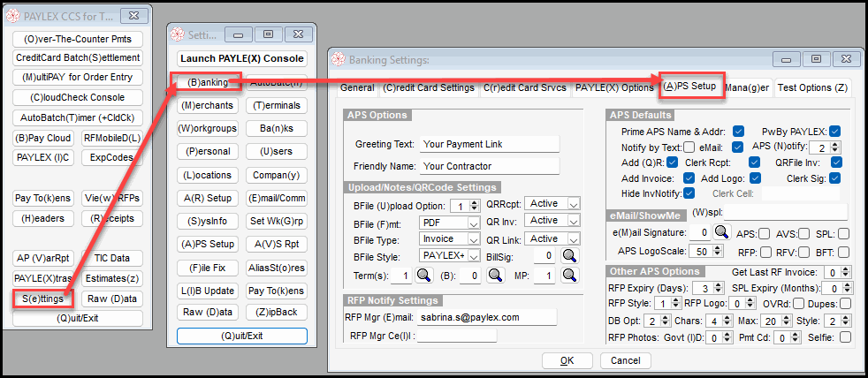868x378 pixels.
Task: Toggle the Add (Q)R checkbox
Action: tap(673, 163)
